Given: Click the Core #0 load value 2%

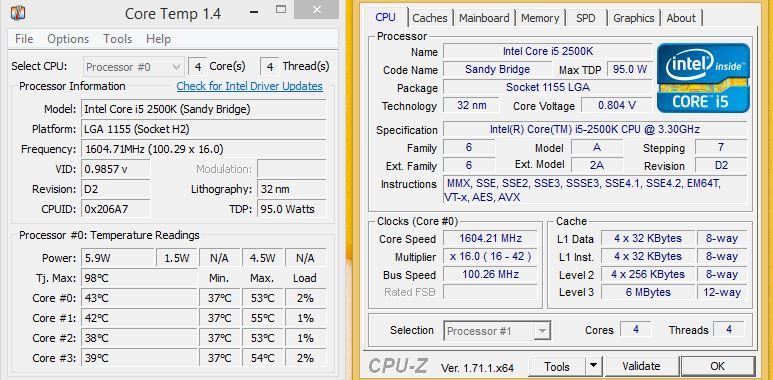Looking at the screenshot, I should pos(305,298).
